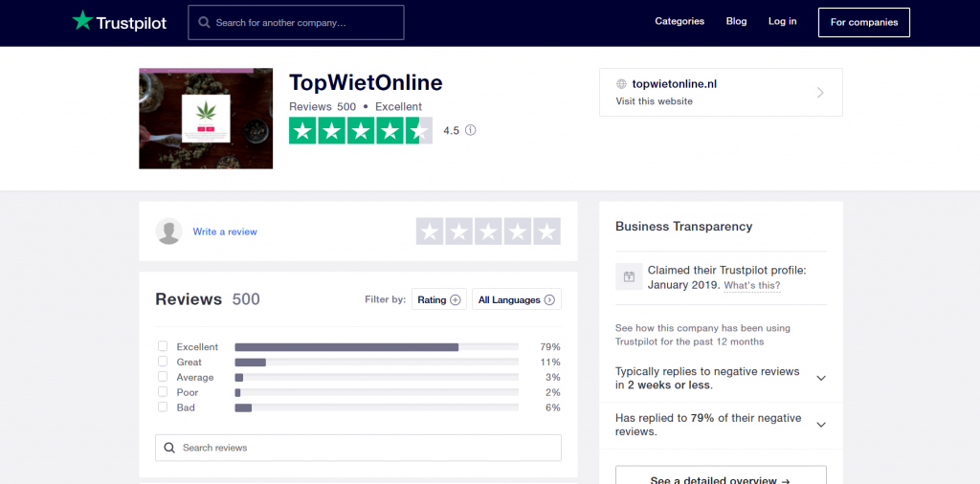Image resolution: width=980 pixels, height=484 pixels.
Task: Check the Excellent reviews checkbox
Action: click(163, 346)
